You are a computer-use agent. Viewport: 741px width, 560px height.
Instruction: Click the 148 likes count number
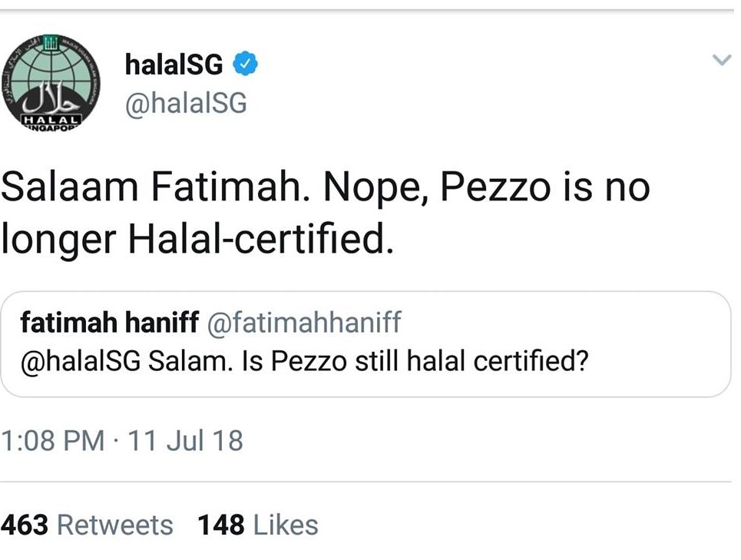coord(221,525)
